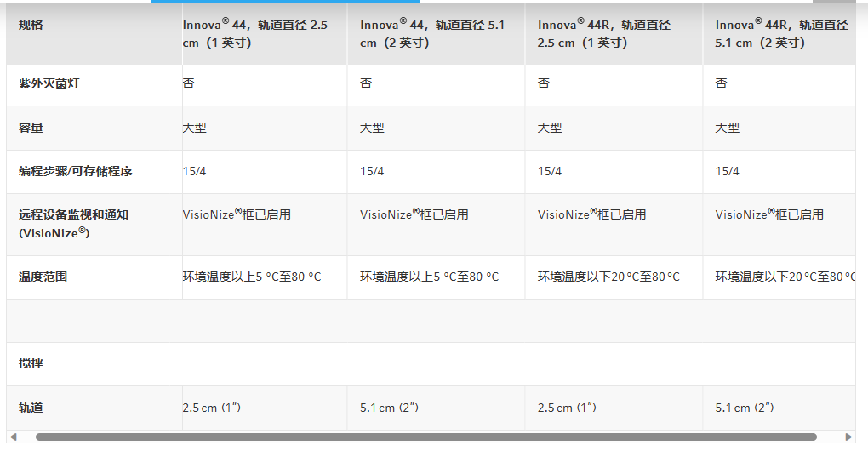Click 环境温度以上5 °C至80 °C under Innova 44 5.1 cm
Viewport: 868px width, 451px height.
(430, 277)
